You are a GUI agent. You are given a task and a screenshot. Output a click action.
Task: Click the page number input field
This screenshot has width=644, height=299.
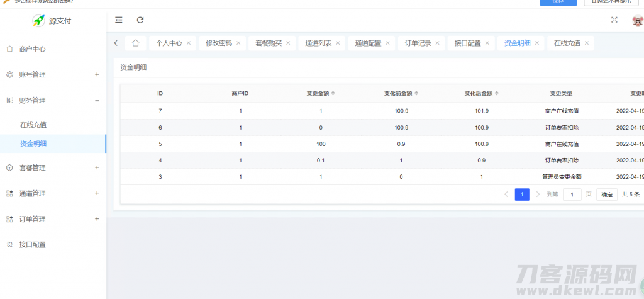pyautogui.click(x=572, y=195)
